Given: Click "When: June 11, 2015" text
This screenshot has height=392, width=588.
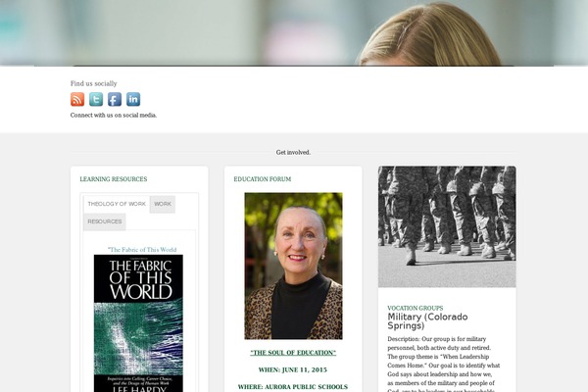Looking at the screenshot, I should pos(293,369).
